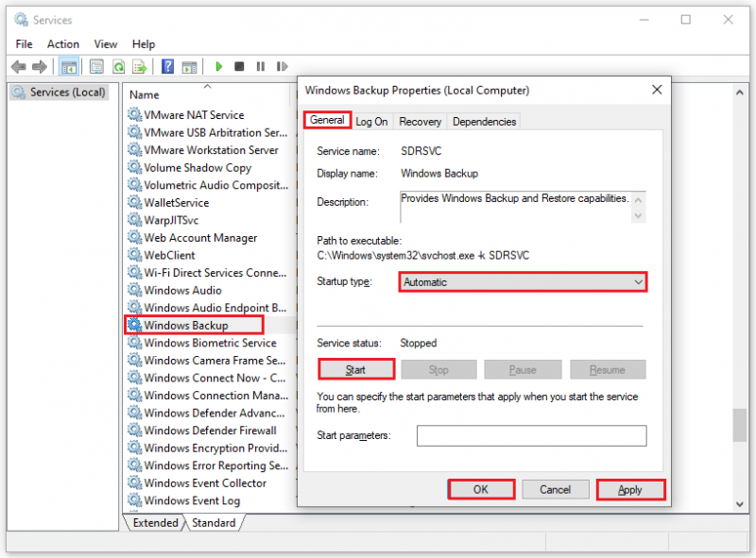Switch to the Dependencies tab
This screenshot has width=756, height=558.
(x=484, y=122)
